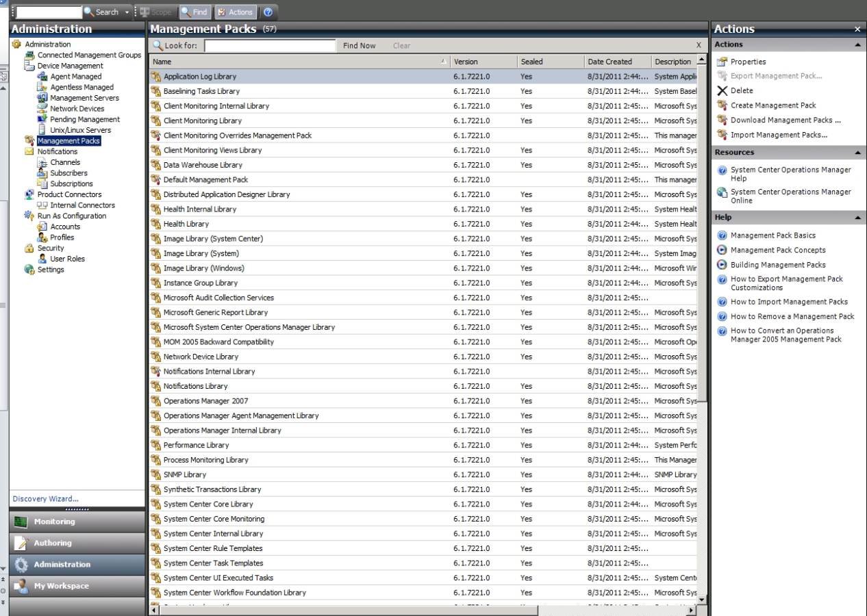
Task: Open Agentless Managed node icon
Action: [x=42, y=88]
